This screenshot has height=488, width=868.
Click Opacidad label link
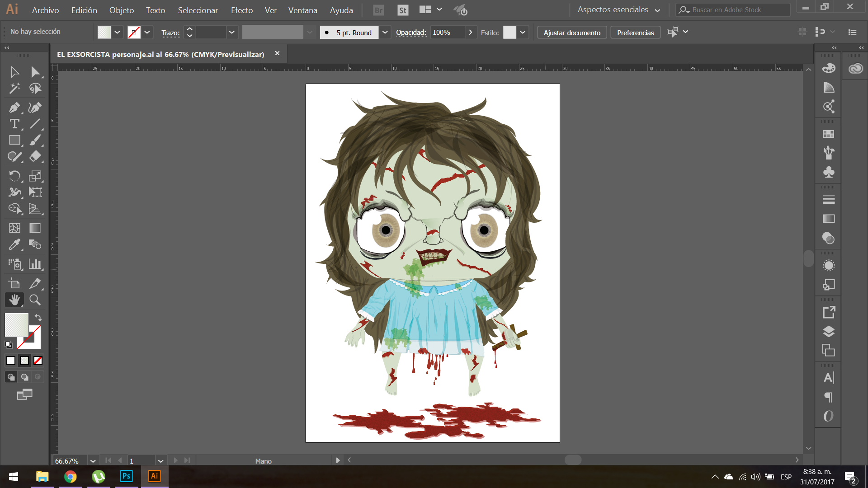pos(411,33)
